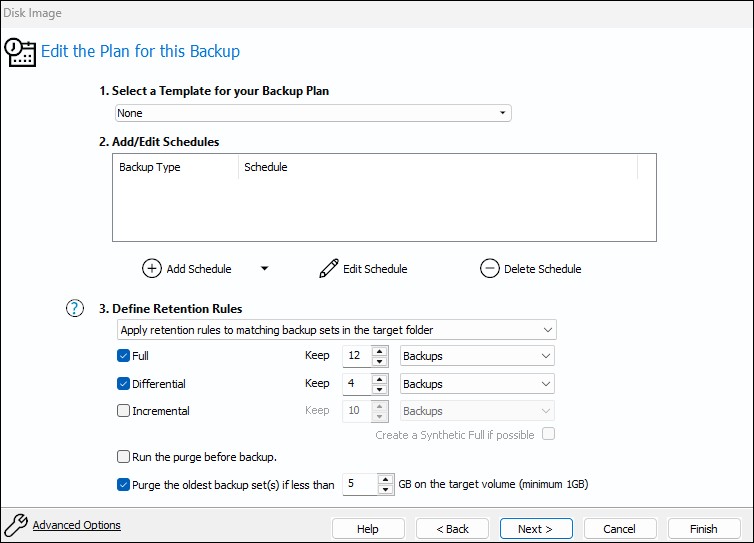This screenshot has height=543, width=754.
Task: Proceed with the Next button
Action: [536, 529]
